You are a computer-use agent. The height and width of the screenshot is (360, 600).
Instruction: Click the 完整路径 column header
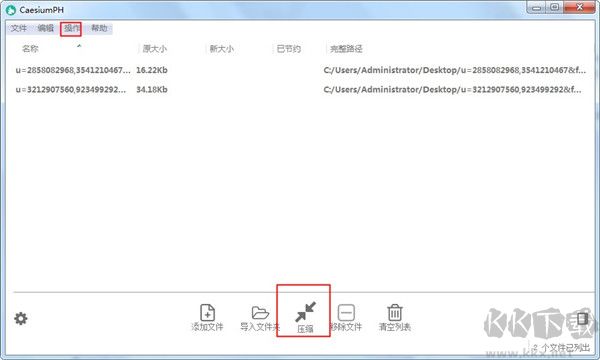[346, 49]
